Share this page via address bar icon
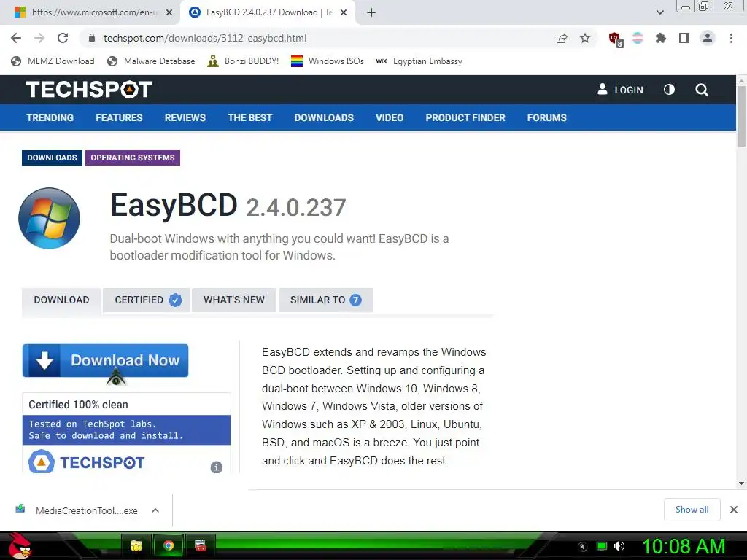 [x=562, y=38]
